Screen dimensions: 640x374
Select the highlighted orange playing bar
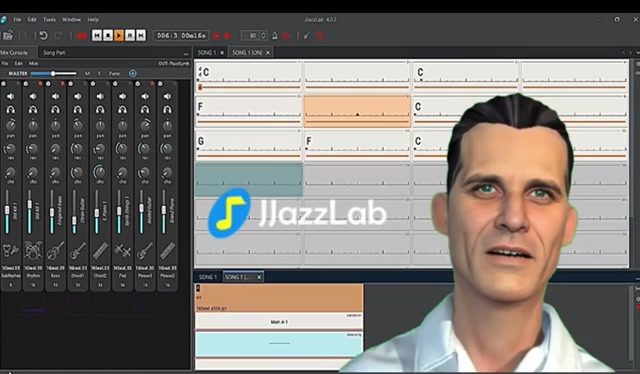click(357, 111)
